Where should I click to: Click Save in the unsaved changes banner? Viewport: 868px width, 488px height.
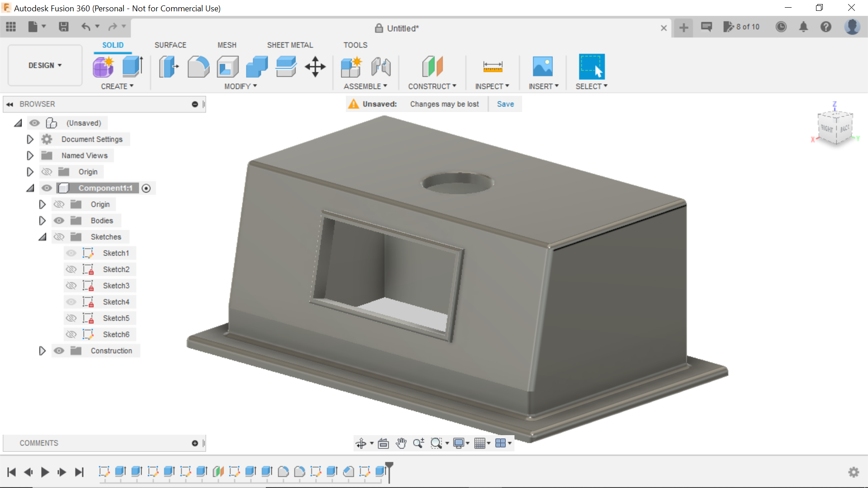(x=505, y=104)
